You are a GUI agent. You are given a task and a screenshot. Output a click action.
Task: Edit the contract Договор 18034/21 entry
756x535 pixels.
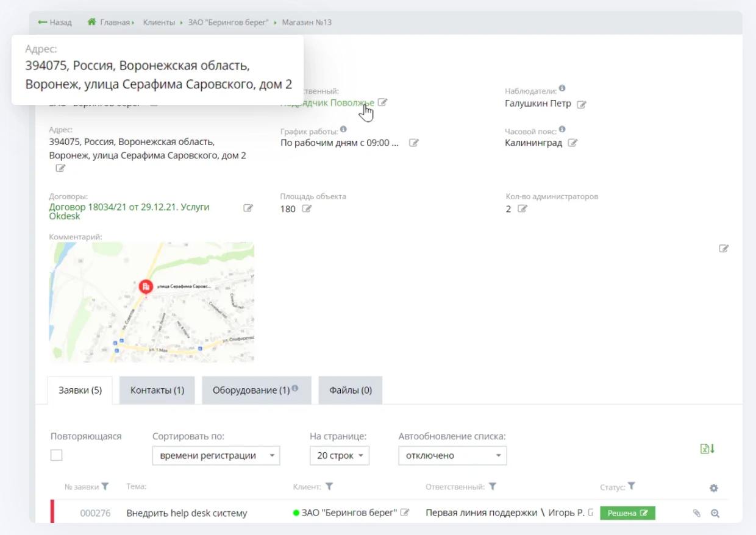(x=248, y=208)
